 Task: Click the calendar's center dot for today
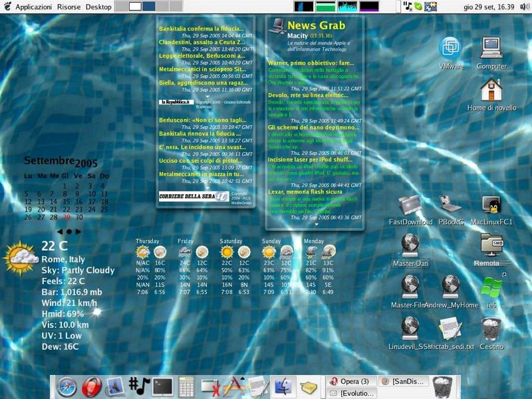tap(69, 231)
